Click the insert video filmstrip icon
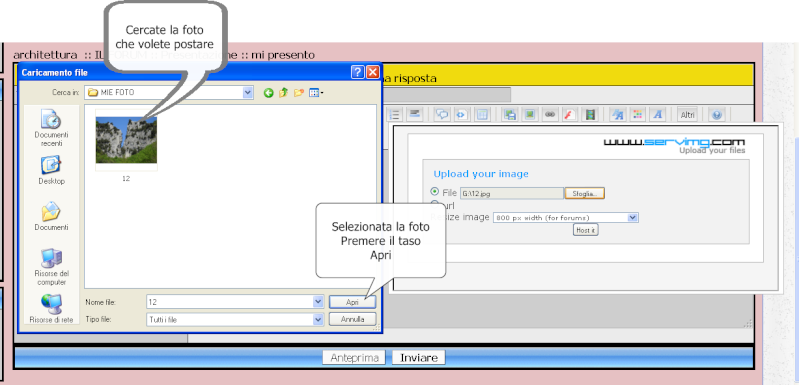 (590, 115)
